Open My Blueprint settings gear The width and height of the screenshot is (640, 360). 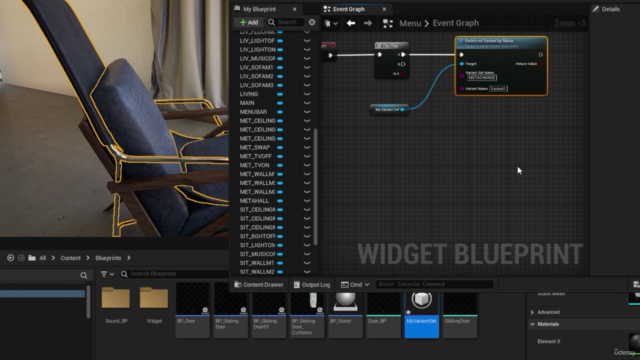click(312, 22)
